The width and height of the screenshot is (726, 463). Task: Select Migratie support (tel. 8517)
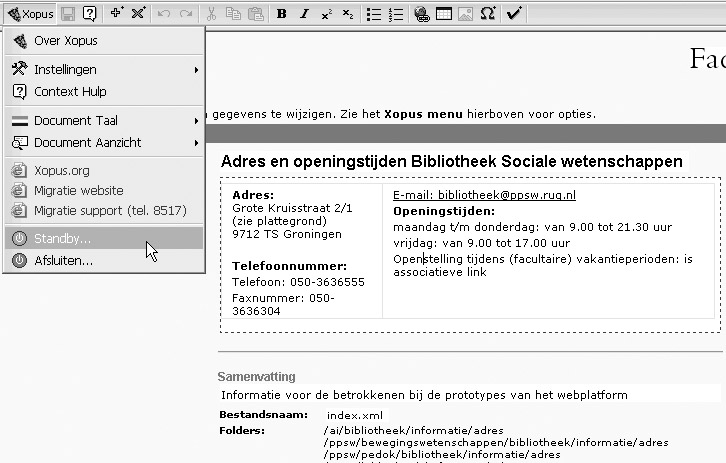[104, 210]
